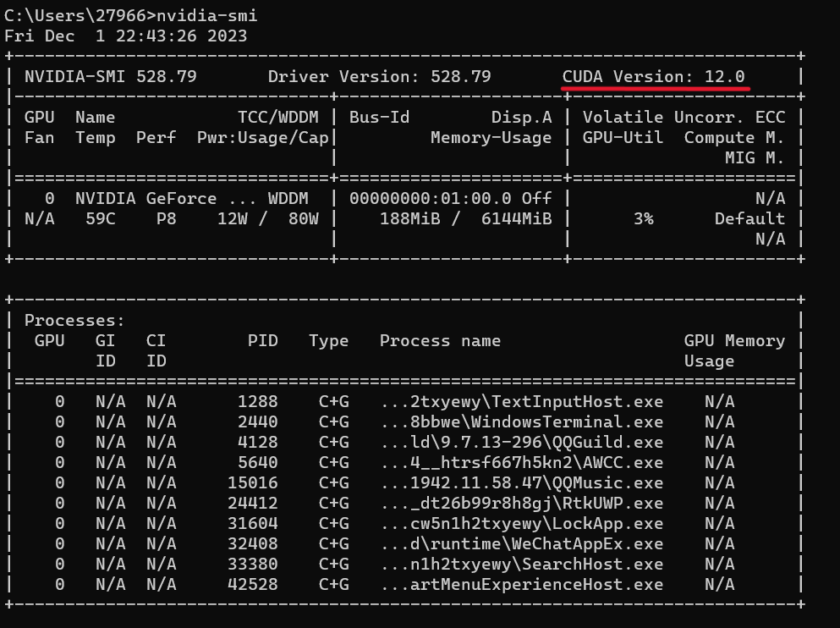The image size is (840, 628).
Task: Click the 'P8' performance state value
Action: pos(166,219)
